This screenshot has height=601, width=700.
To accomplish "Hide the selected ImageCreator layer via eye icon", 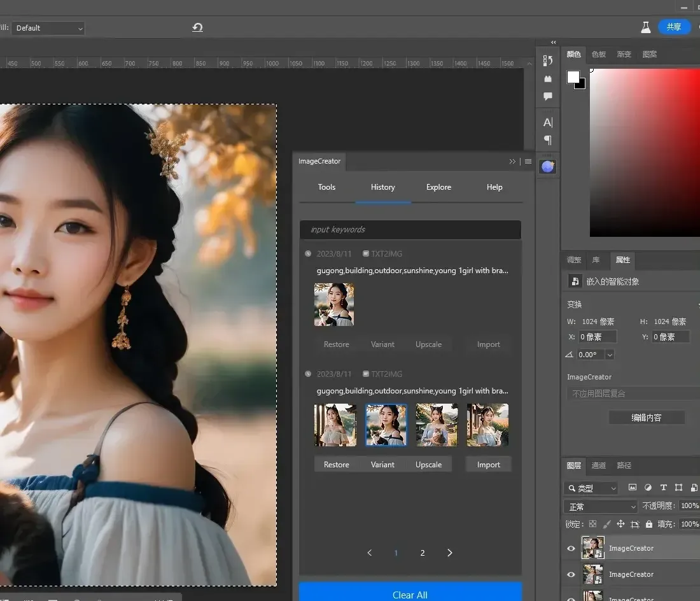I will pyautogui.click(x=571, y=548).
